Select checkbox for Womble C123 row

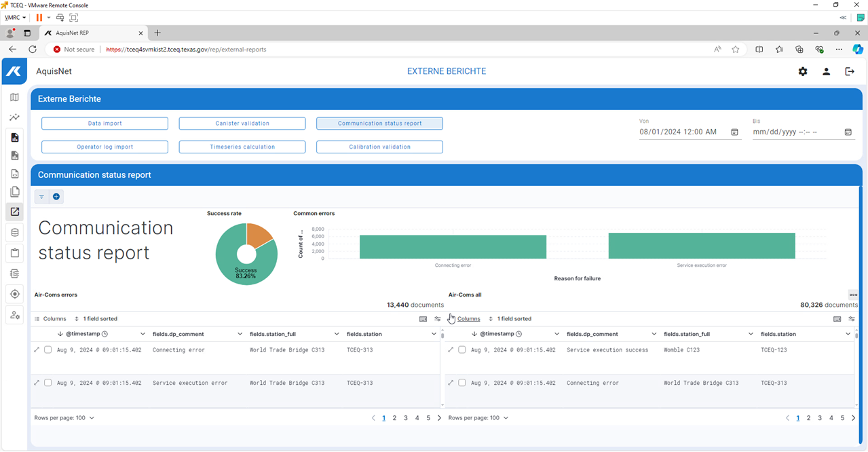click(462, 350)
